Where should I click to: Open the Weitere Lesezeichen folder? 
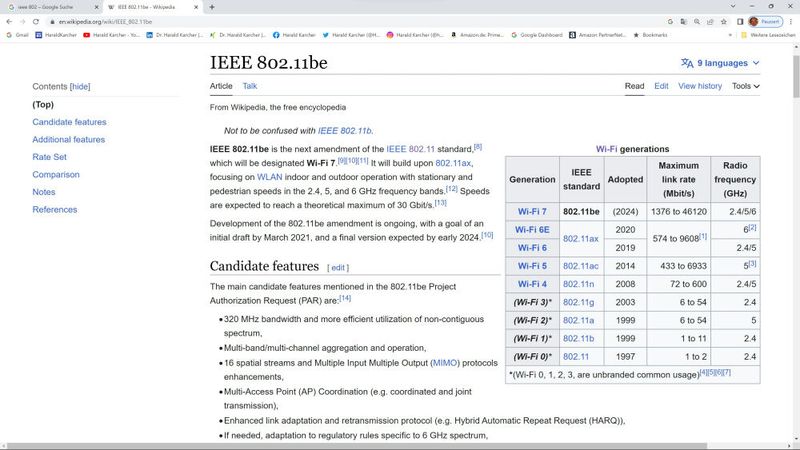pyautogui.click(x=768, y=35)
